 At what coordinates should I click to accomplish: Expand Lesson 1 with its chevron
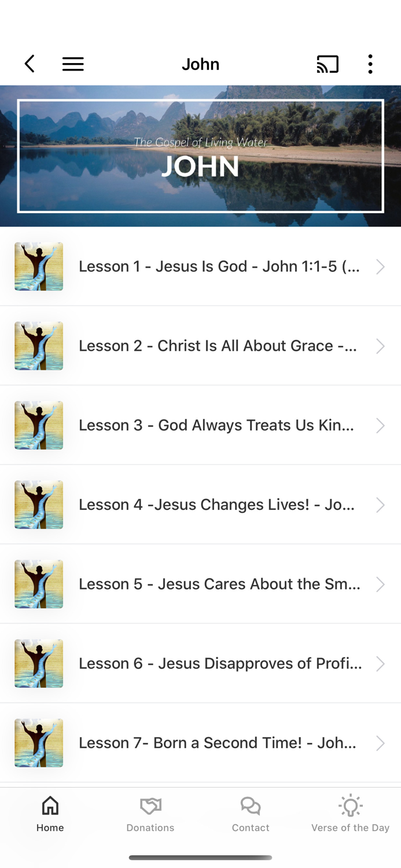pos(381,267)
